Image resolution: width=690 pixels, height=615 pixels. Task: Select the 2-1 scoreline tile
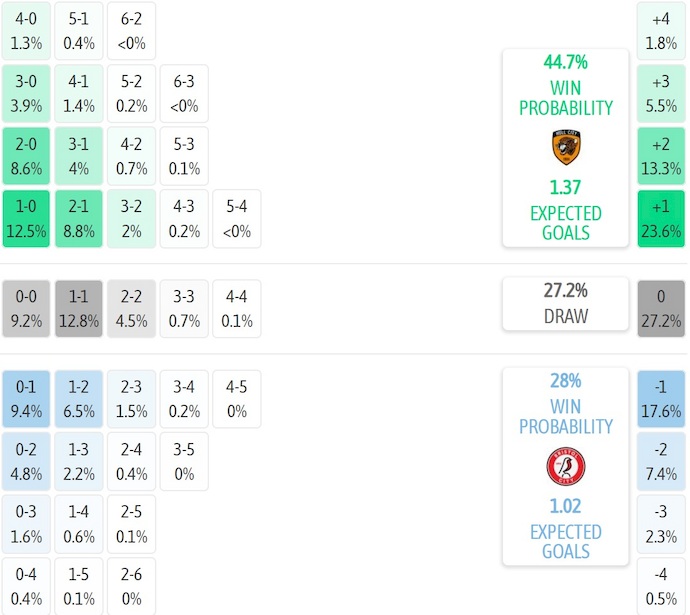[79, 219]
